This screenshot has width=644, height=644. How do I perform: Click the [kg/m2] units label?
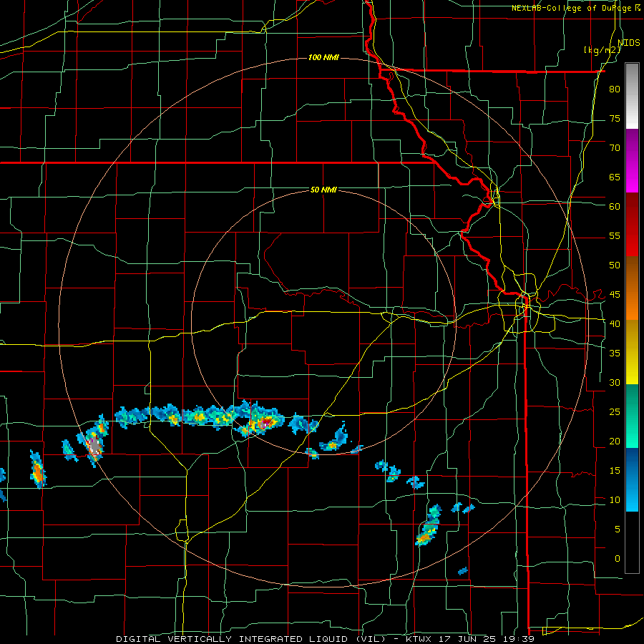point(602,50)
